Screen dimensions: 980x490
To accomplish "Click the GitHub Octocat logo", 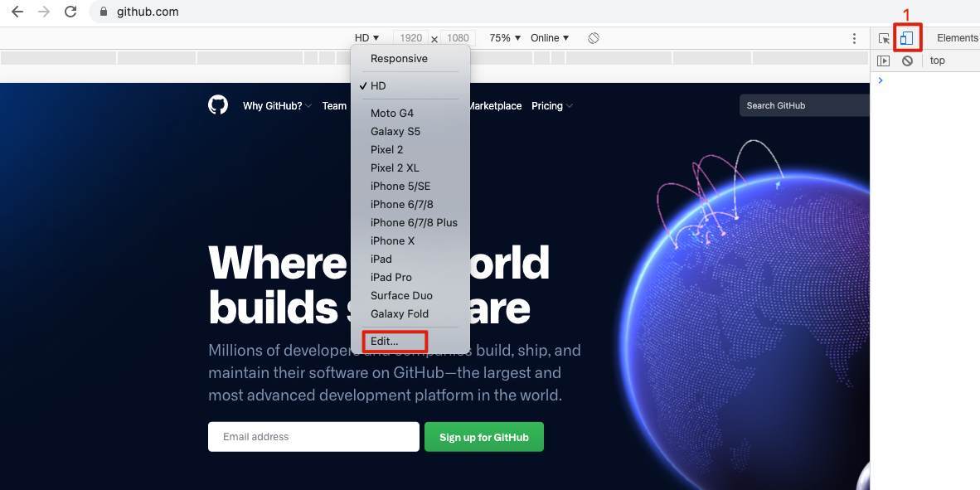I will coord(218,105).
